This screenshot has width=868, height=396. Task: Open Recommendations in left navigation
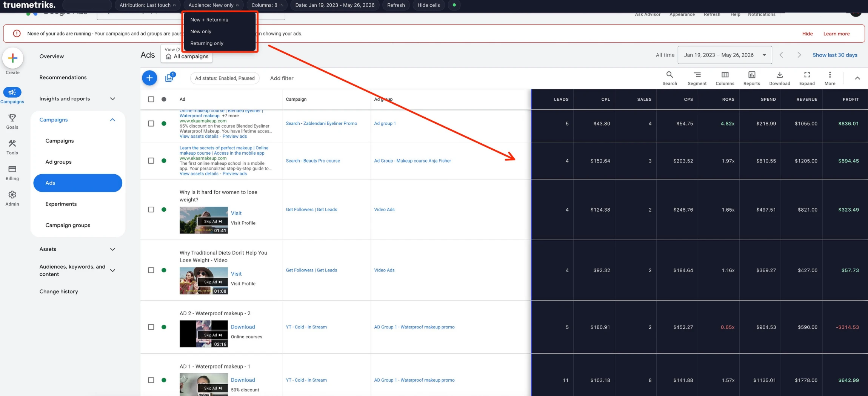tap(63, 78)
